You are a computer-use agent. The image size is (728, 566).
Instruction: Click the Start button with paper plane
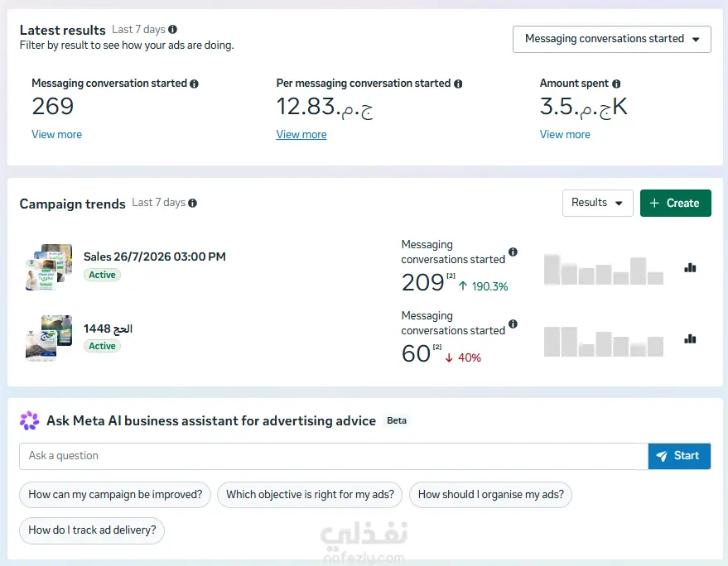[x=679, y=456]
